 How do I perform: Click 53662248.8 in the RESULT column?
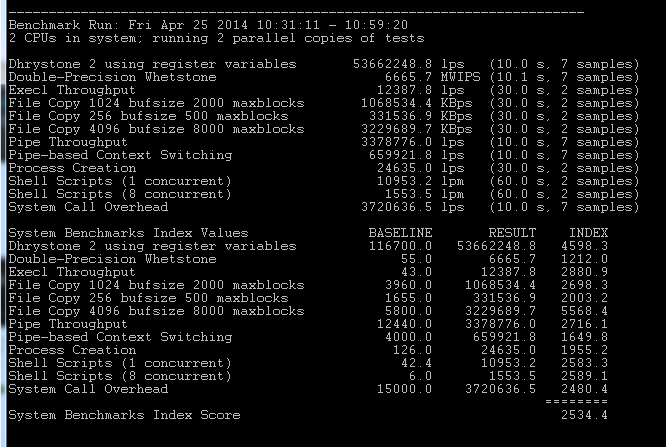[497, 246]
